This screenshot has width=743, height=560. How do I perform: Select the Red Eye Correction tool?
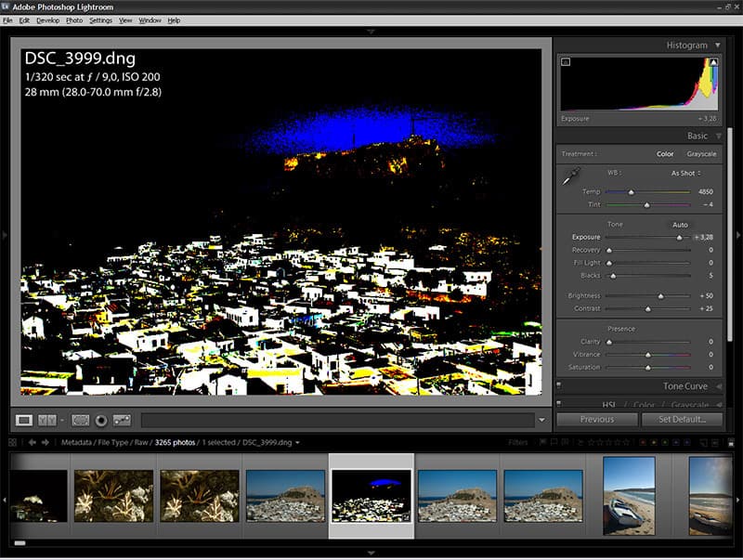tap(101, 420)
